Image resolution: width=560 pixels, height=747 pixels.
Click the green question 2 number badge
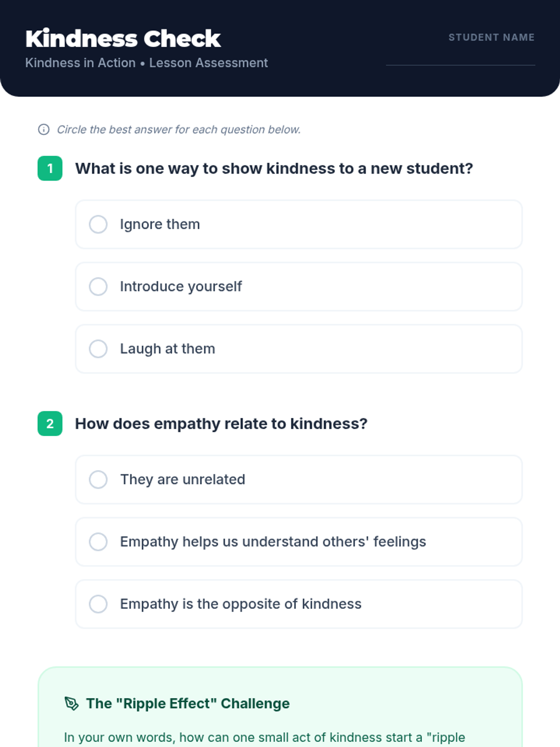[50, 423]
